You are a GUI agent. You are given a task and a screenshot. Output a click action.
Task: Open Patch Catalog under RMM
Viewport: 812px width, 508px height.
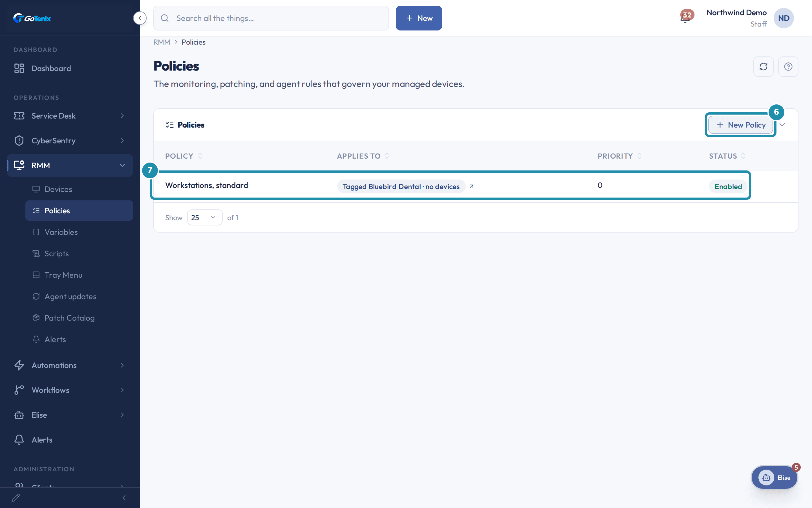(79, 318)
